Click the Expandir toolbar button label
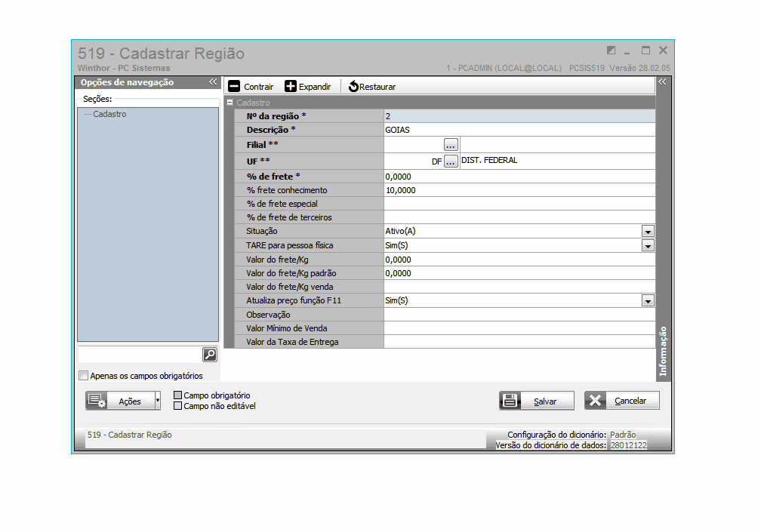Viewport: 761px width, 532px height. [x=315, y=87]
